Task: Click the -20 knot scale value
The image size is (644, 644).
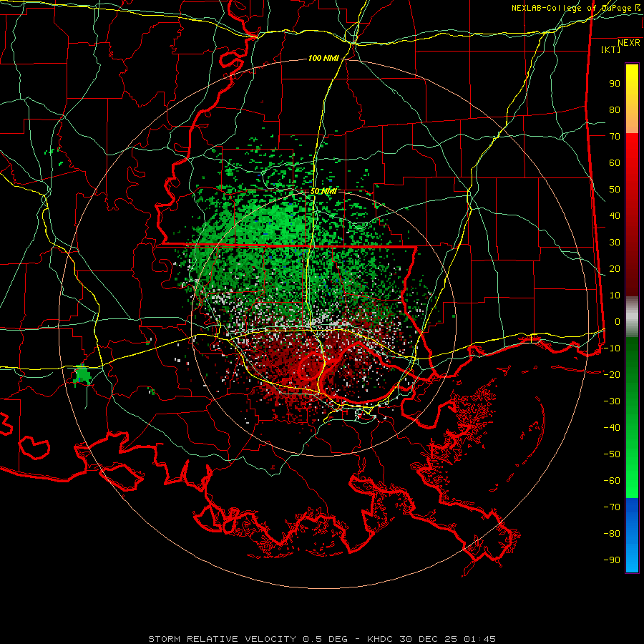Action: [612, 375]
